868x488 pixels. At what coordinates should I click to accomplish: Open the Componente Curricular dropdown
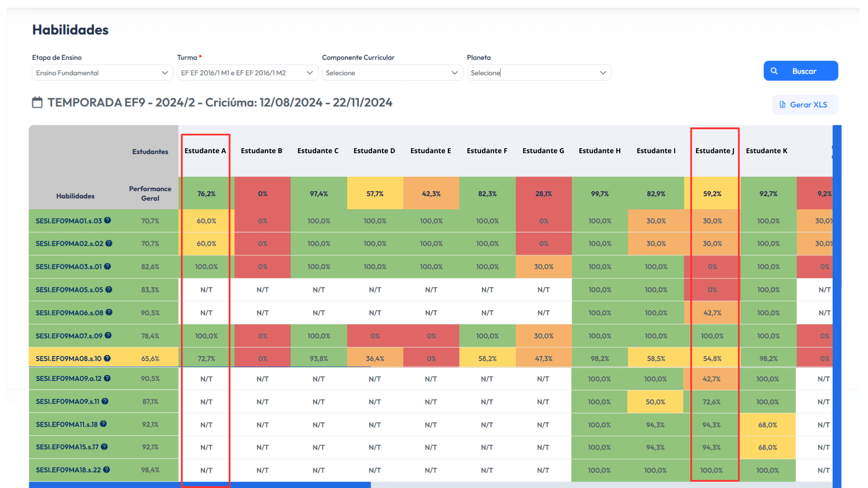click(x=392, y=73)
